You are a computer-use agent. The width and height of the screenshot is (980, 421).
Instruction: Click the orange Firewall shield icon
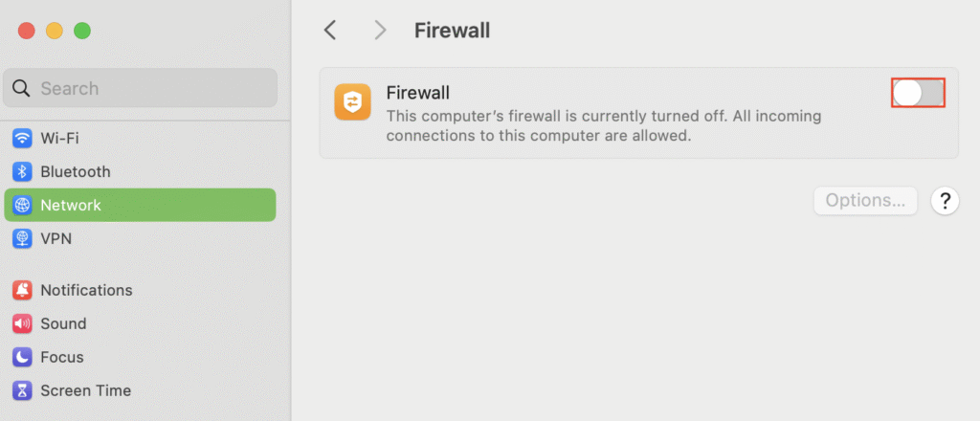pyautogui.click(x=352, y=102)
